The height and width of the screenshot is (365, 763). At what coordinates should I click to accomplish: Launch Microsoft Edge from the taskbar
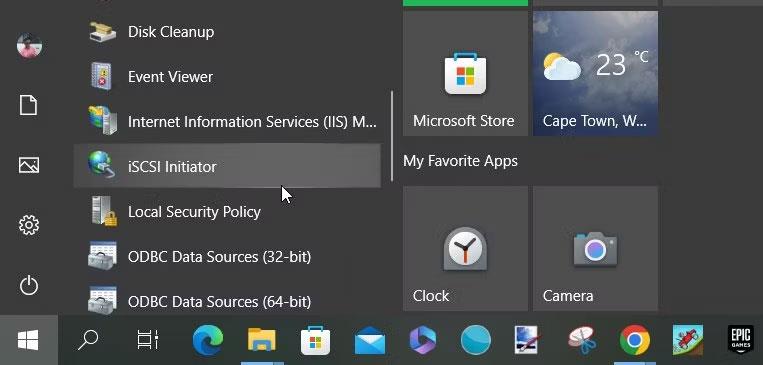point(208,340)
